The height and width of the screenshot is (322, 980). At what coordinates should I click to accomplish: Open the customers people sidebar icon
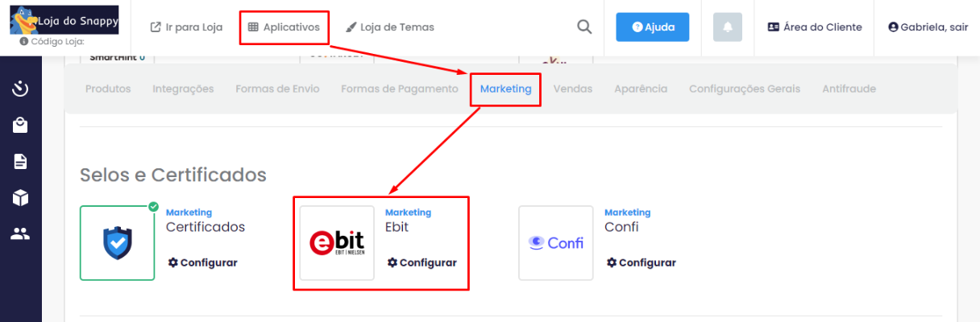coord(21,234)
